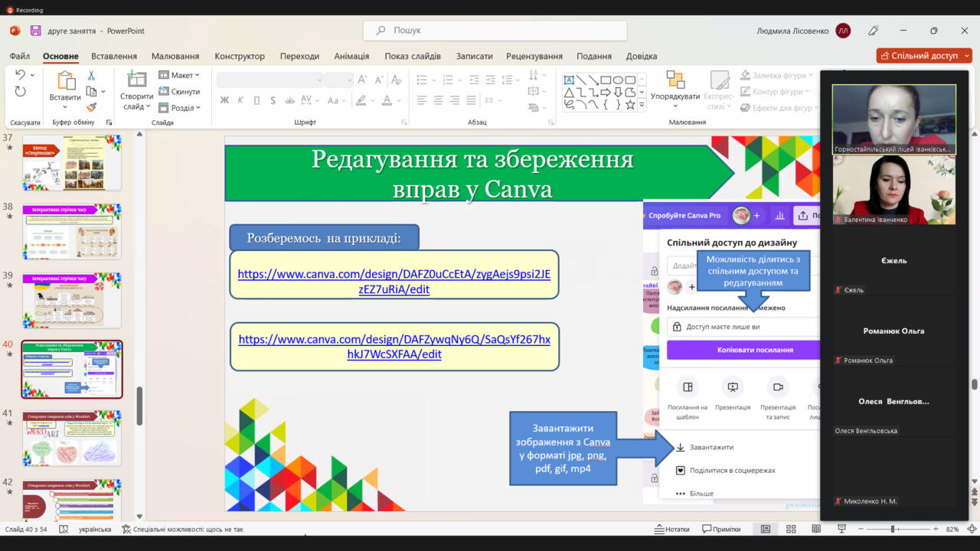
Task: Switch to the Показ слайдів tab
Action: coord(413,56)
